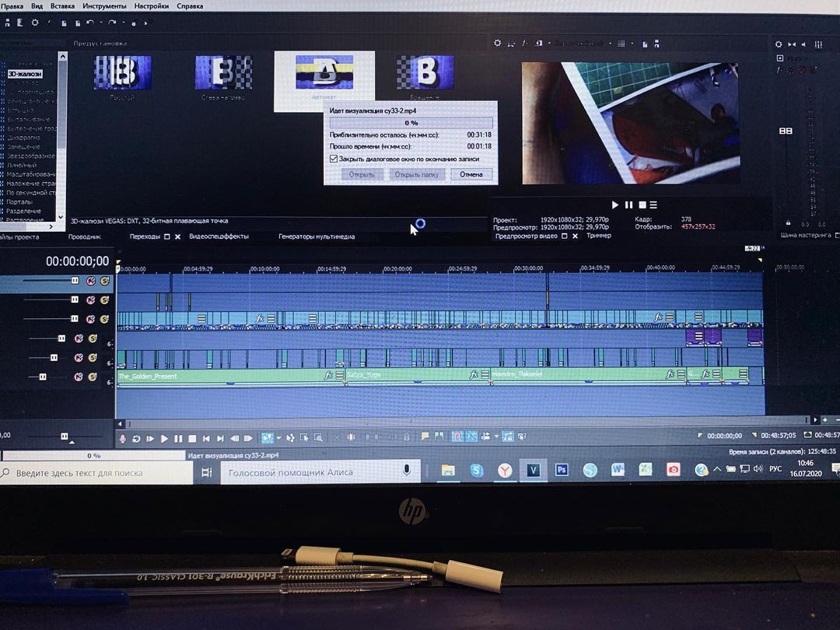Click the Открыть button in render dialog
This screenshot has width=840, height=630.
coord(362,175)
